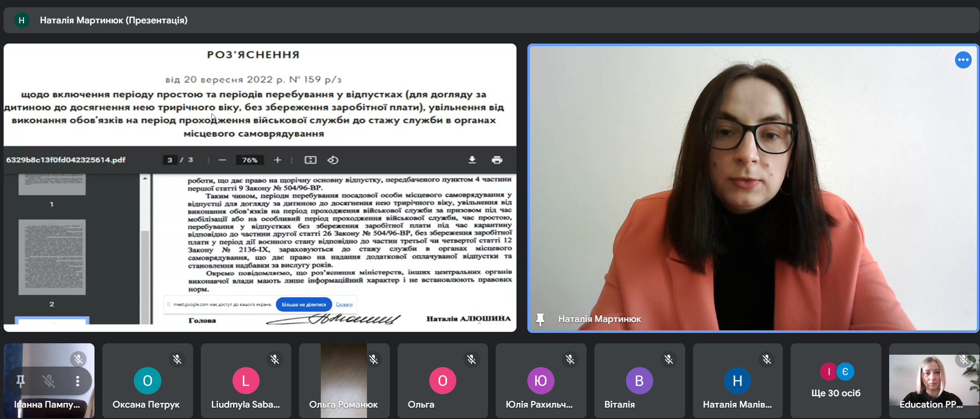The image size is (980, 419).
Task: Download the shared PDF document
Action: 472,160
